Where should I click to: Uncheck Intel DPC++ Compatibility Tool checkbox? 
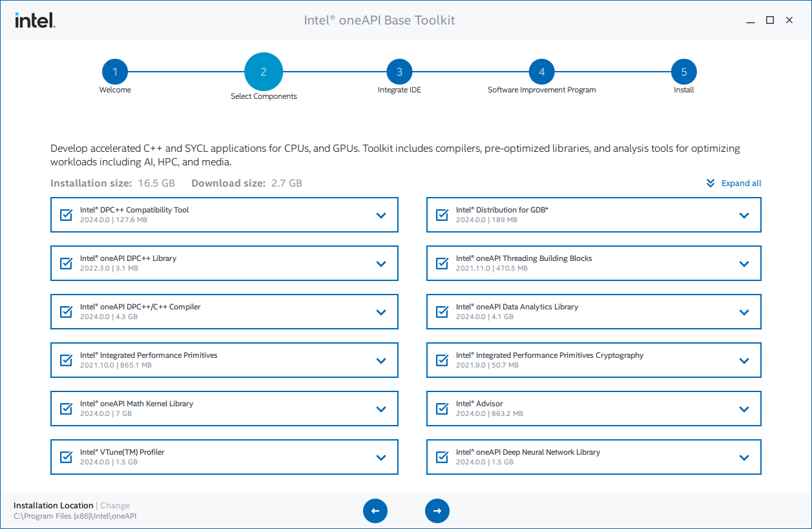(66, 215)
